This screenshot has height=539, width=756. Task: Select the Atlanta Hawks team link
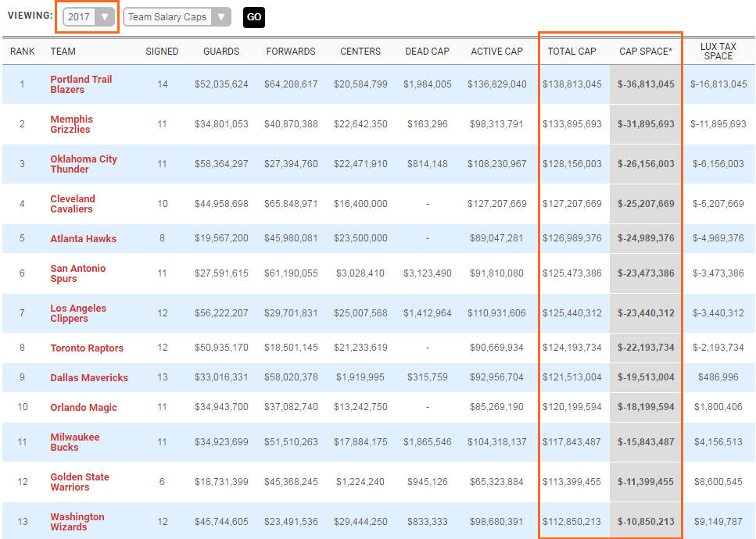83,239
